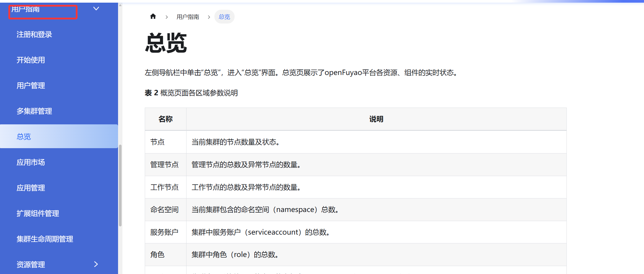Collapse the 用户指南 section via its chevron
This screenshot has height=274, width=644.
pos(96,9)
